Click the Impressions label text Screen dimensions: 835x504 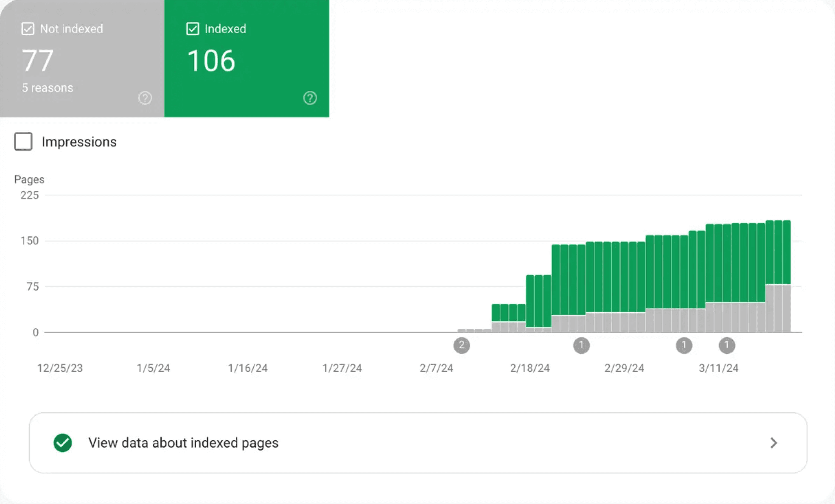pos(79,142)
